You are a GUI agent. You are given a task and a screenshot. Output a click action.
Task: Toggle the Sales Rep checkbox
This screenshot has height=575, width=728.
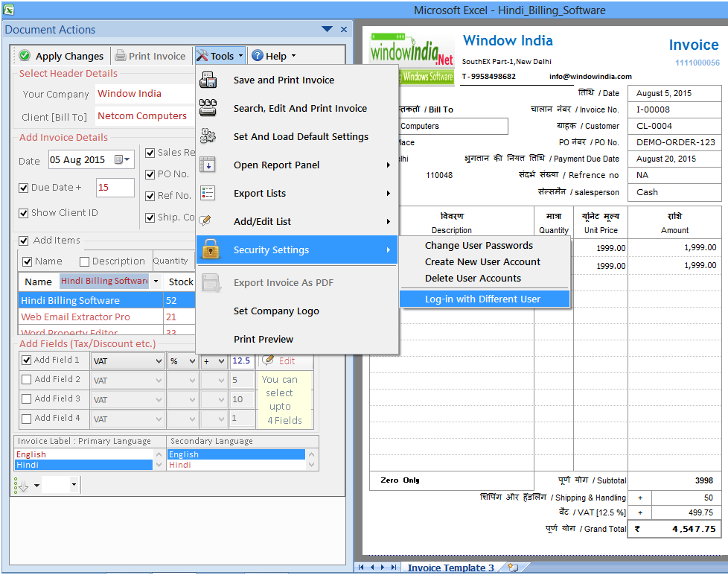(150, 153)
